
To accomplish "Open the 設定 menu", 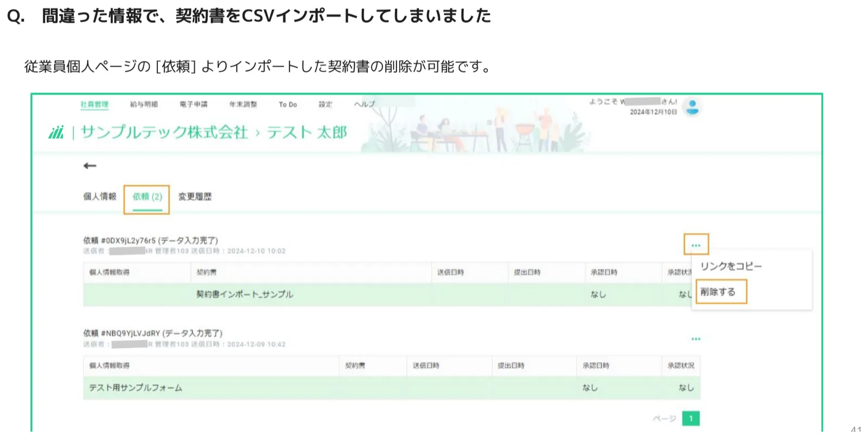I will pos(325,104).
